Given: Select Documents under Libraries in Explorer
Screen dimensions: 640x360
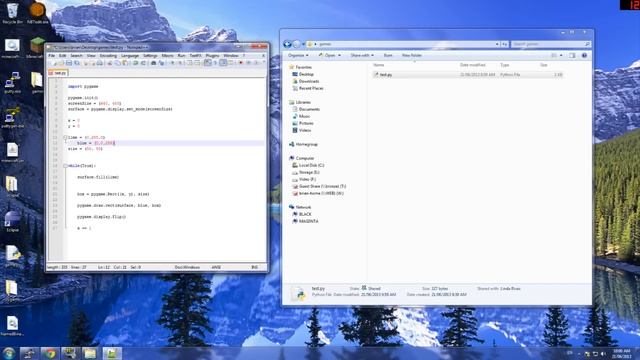Looking at the screenshot, I should 309,109.
